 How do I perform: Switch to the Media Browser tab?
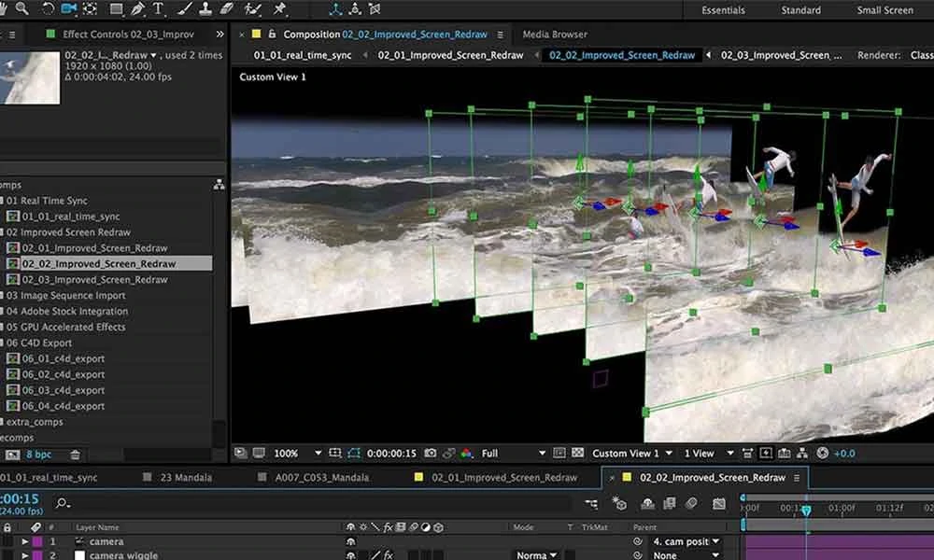[554, 33]
